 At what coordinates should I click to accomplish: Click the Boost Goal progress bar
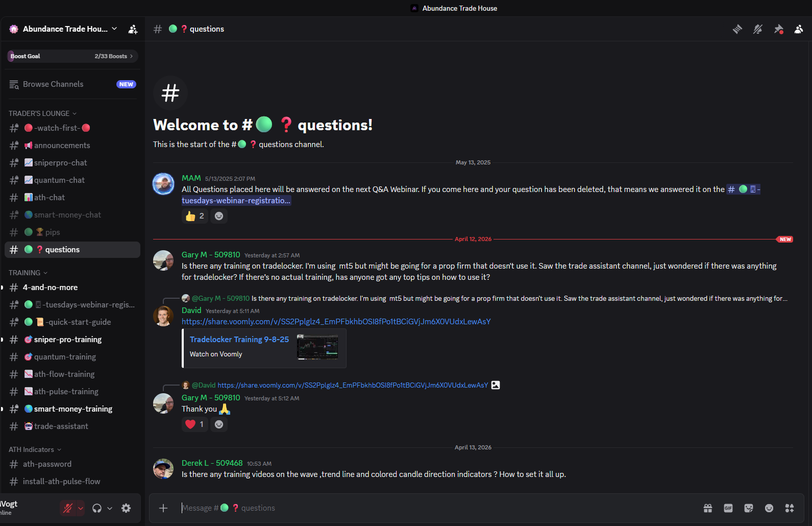click(x=71, y=56)
